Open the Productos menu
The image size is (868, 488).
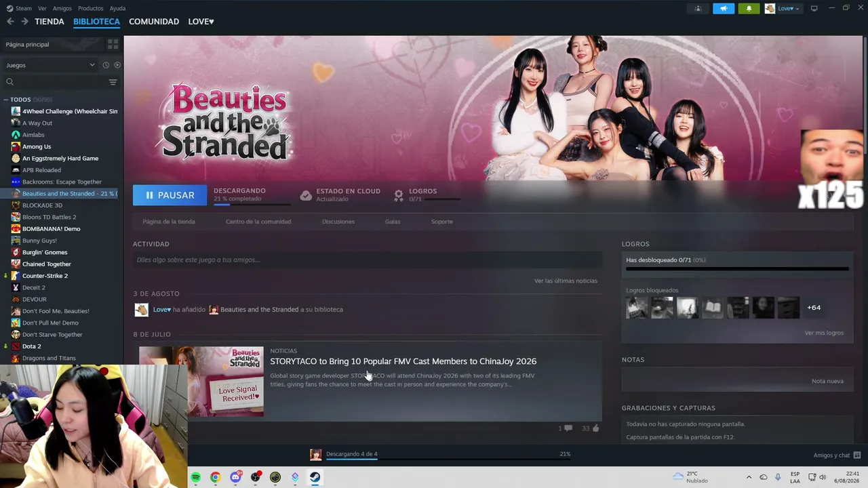tap(91, 8)
